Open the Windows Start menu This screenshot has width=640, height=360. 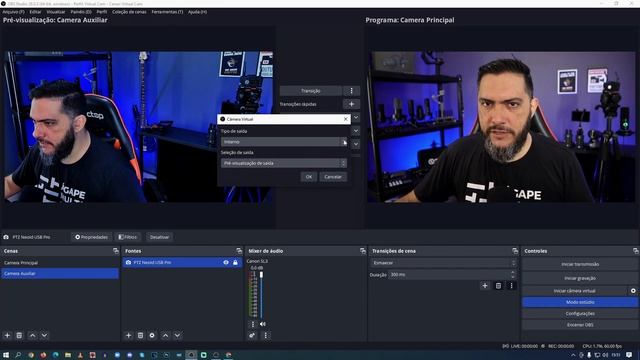(x=6, y=355)
